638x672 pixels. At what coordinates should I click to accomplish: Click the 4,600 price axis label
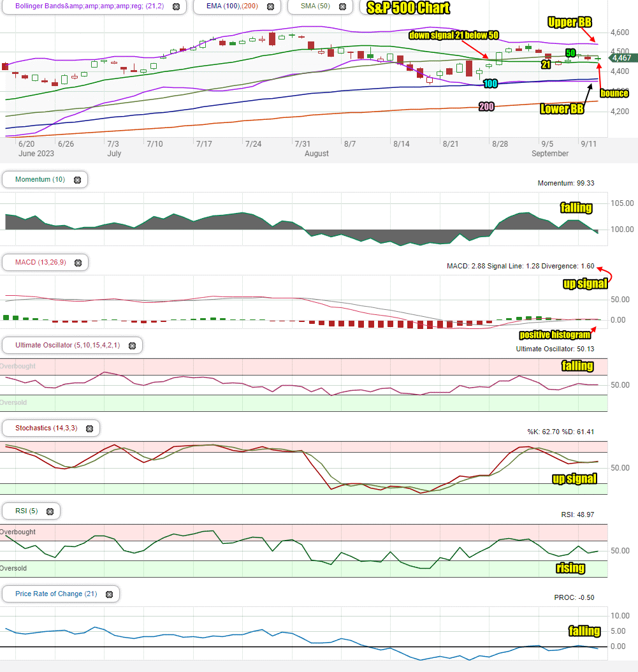620,32
